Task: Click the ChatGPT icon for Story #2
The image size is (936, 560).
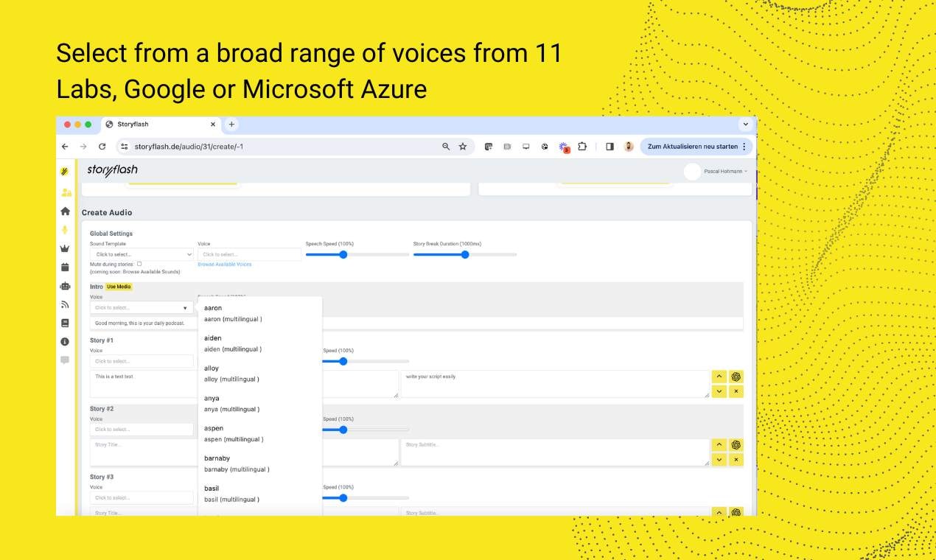Action: [x=736, y=444]
